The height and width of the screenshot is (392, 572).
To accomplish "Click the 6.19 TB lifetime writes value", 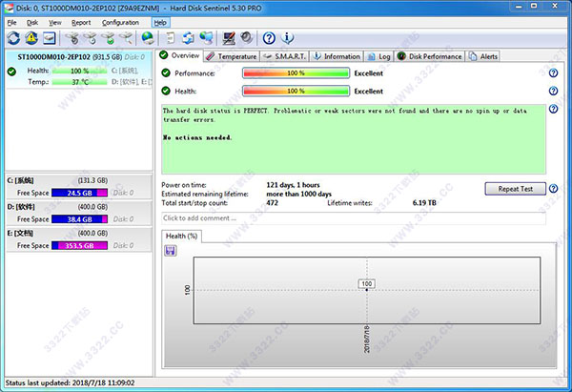I will tap(424, 203).
